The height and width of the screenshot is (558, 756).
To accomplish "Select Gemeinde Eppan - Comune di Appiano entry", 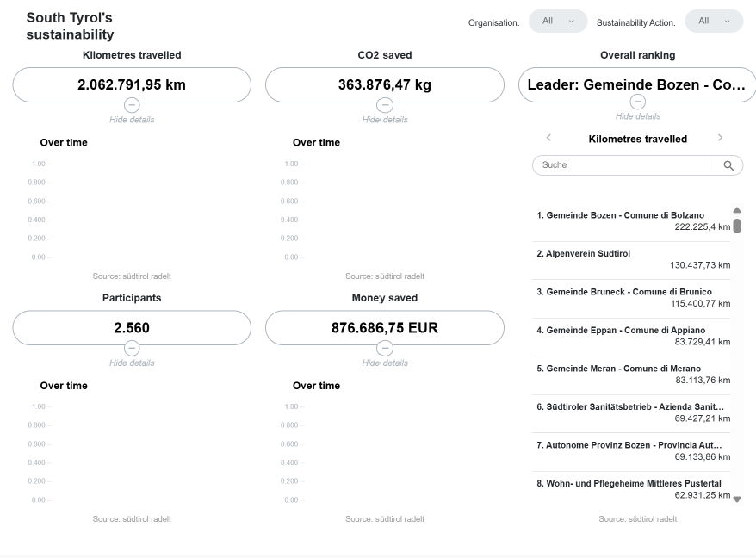I will 631,336.
